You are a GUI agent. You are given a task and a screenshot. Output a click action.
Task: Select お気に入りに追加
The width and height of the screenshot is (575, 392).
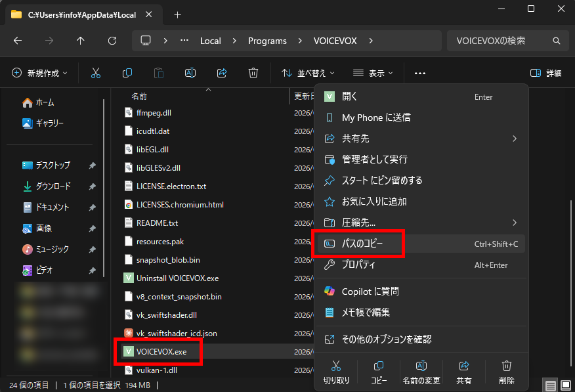tap(421, 202)
